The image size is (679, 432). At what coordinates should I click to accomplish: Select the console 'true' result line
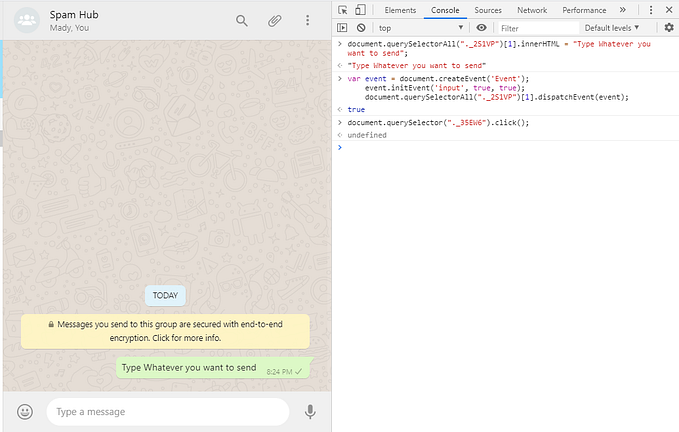(356, 110)
